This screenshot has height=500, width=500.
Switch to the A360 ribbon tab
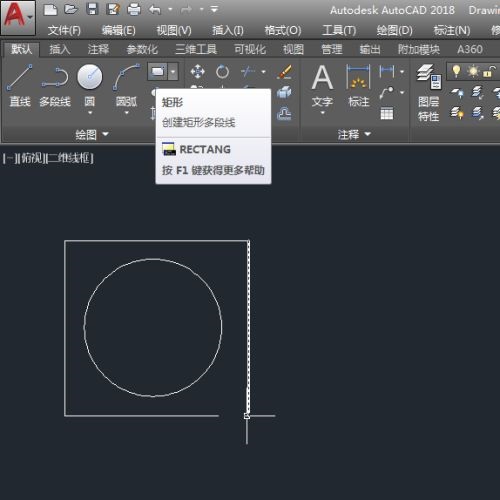470,49
